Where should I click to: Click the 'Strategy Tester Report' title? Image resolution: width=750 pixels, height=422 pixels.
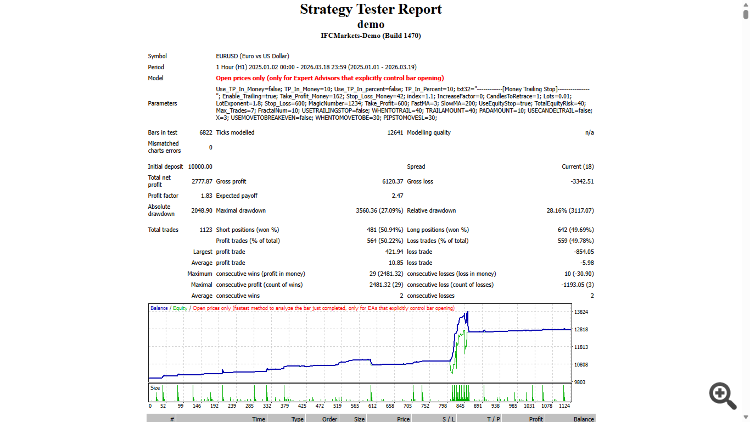click(x=371, y=9)
